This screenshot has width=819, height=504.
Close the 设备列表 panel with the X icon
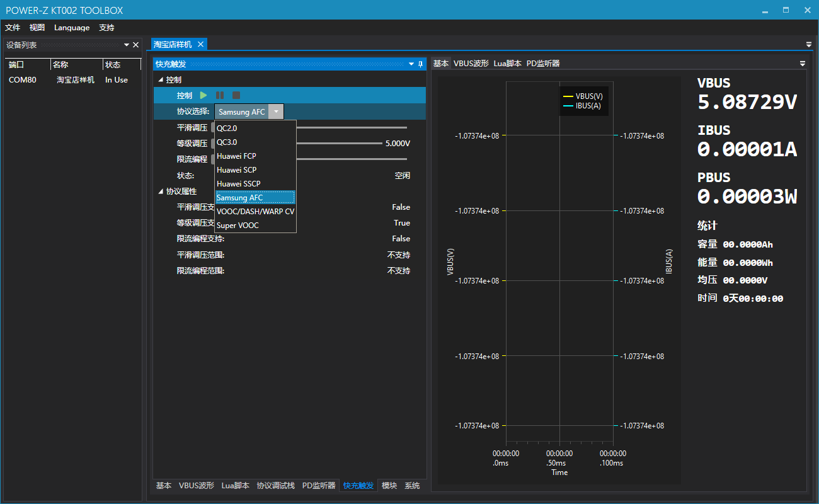pyautogui.click(x=135, y=45)
